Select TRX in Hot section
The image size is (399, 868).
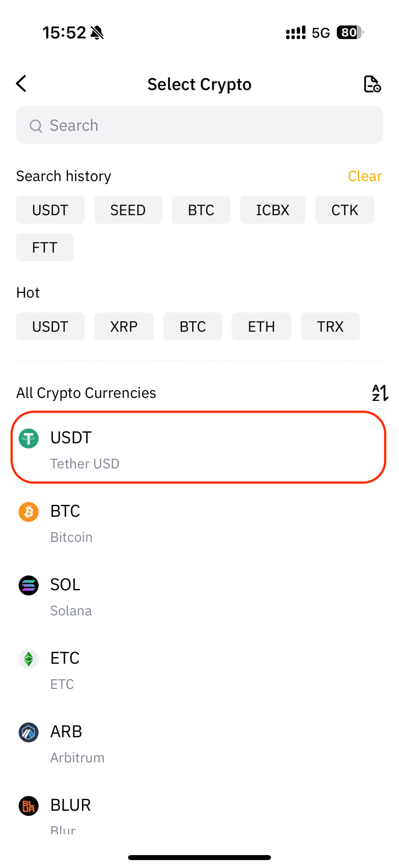coord(330,326)
